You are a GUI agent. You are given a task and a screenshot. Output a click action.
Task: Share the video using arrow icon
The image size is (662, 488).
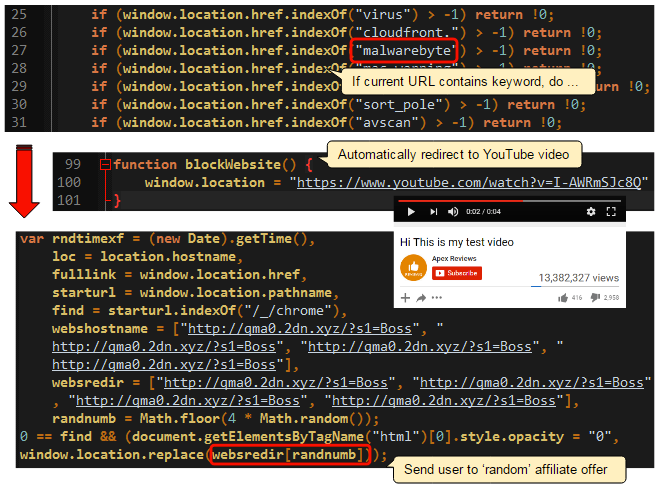[421, 297]
